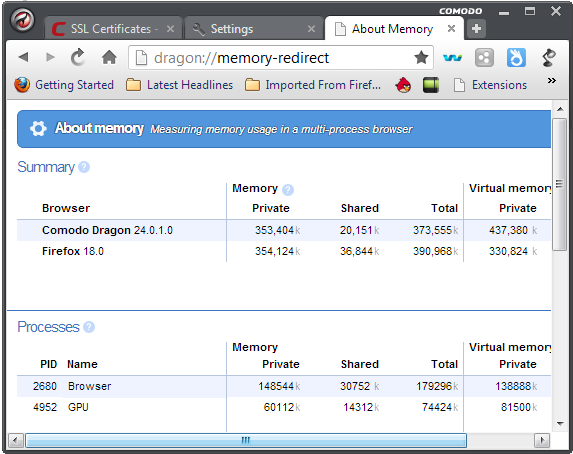
Task: Click the Memory column help question mark
Action: pyautogui.click(x=288, y=189)
